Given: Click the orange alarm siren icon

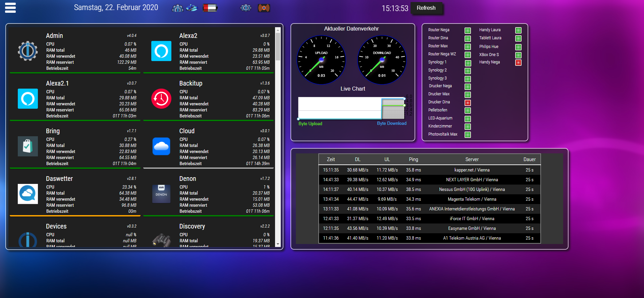Looking at the screenshot, I should [x=264, y=8].
